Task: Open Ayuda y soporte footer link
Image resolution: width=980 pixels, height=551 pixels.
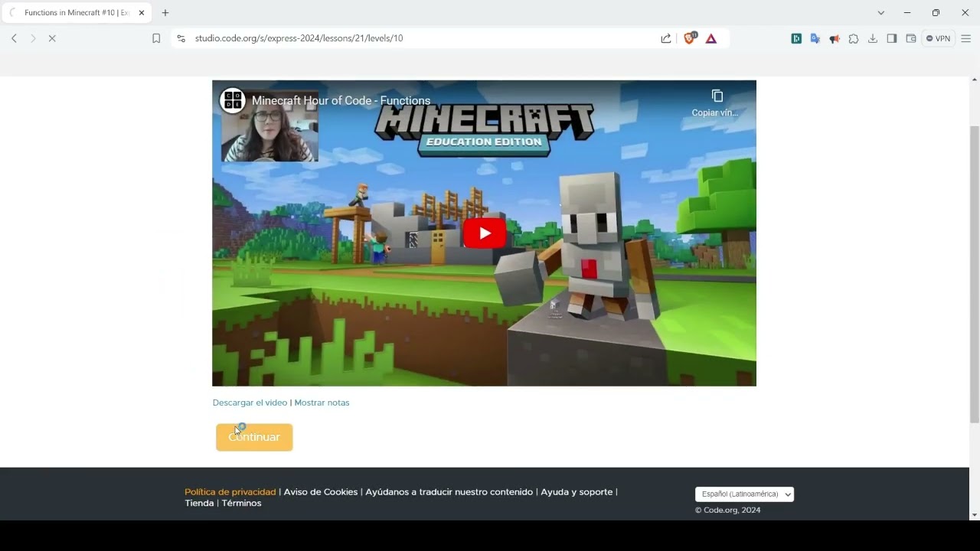Action: (577, 492)
